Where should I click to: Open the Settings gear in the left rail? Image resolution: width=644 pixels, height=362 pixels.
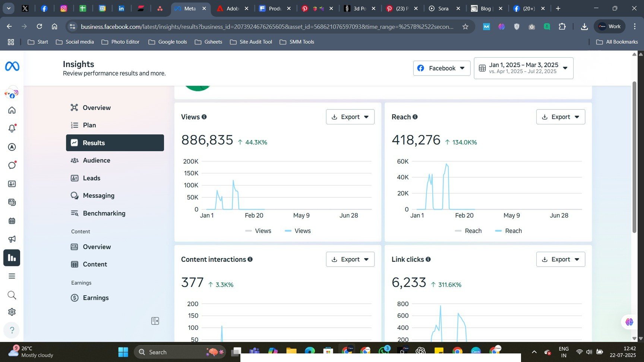[12, 312]
